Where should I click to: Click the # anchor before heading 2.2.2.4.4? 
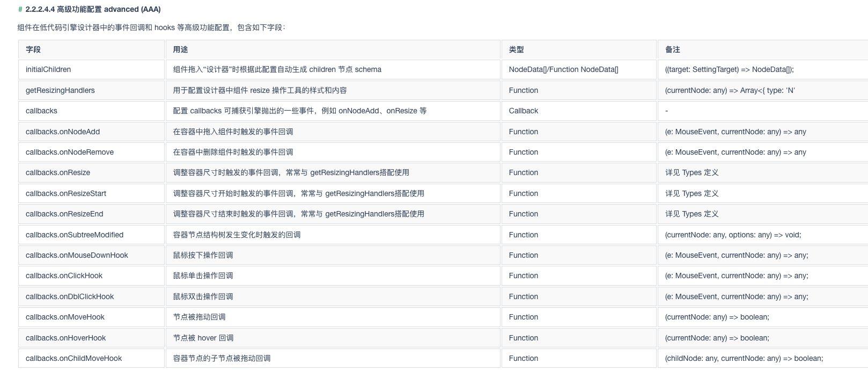(20, 9)
